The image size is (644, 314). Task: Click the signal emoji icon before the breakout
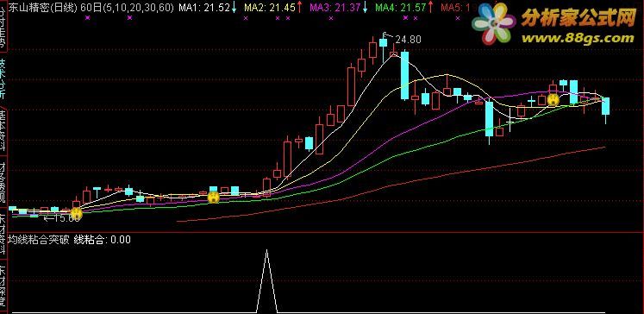point(213,198)
